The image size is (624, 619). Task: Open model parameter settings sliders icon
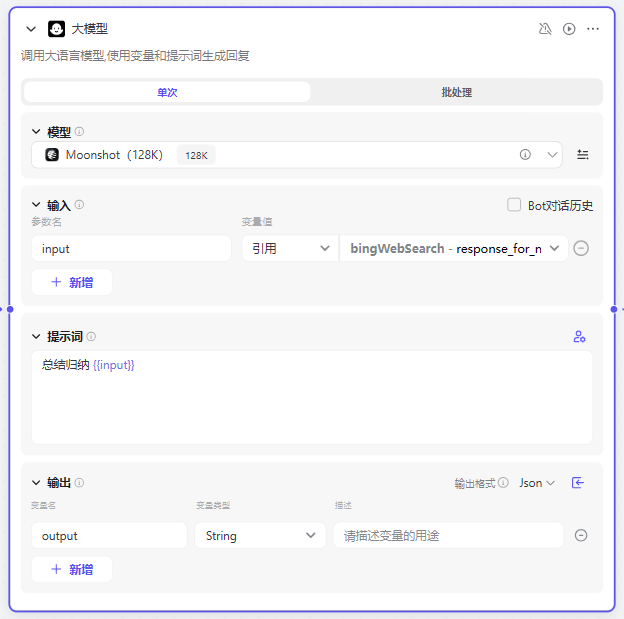[x=583, y=154]
